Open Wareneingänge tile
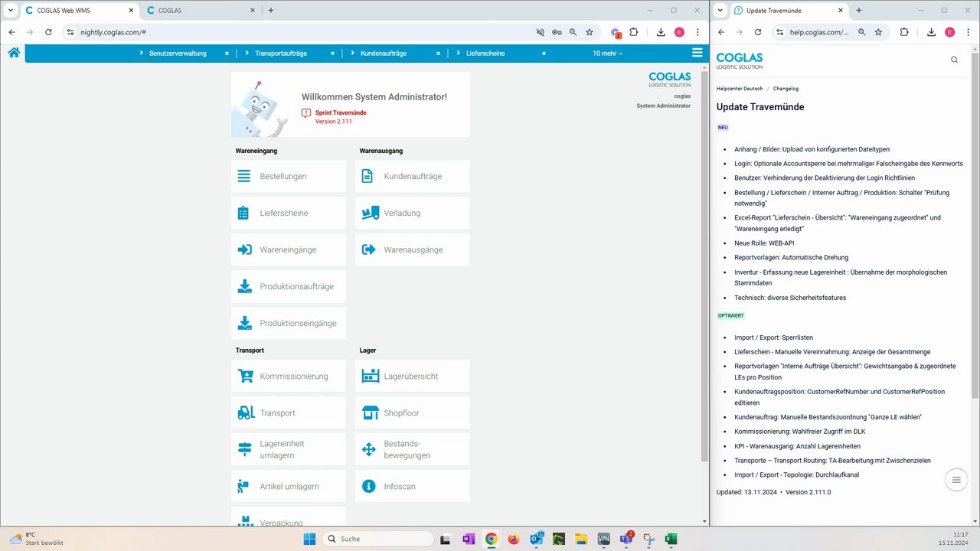Screen dimensions: 980x551 point(289,249)
